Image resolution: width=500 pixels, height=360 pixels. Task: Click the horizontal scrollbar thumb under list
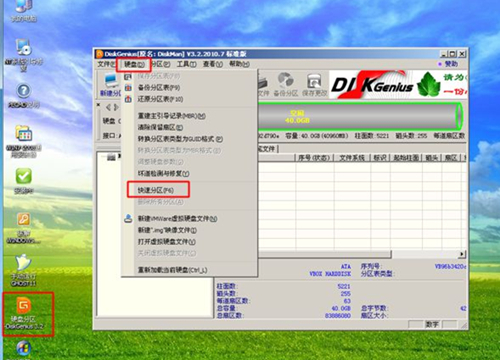325,254
